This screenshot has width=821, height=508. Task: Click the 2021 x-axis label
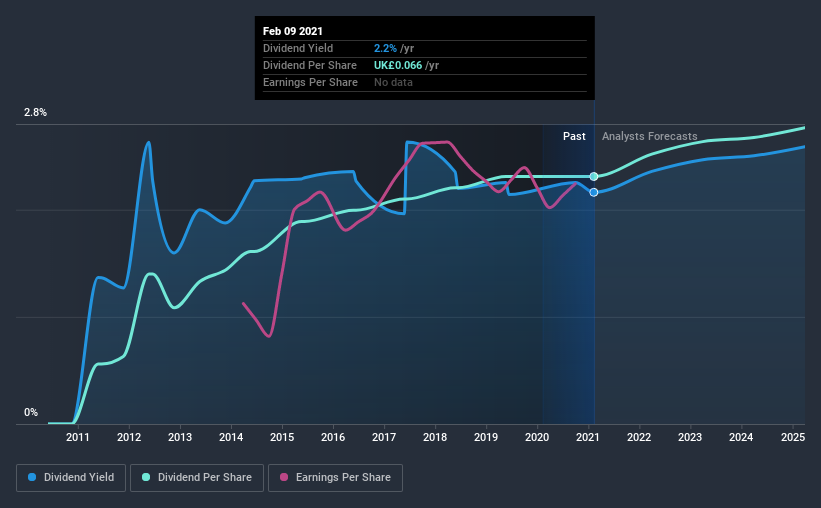point(588,437)
